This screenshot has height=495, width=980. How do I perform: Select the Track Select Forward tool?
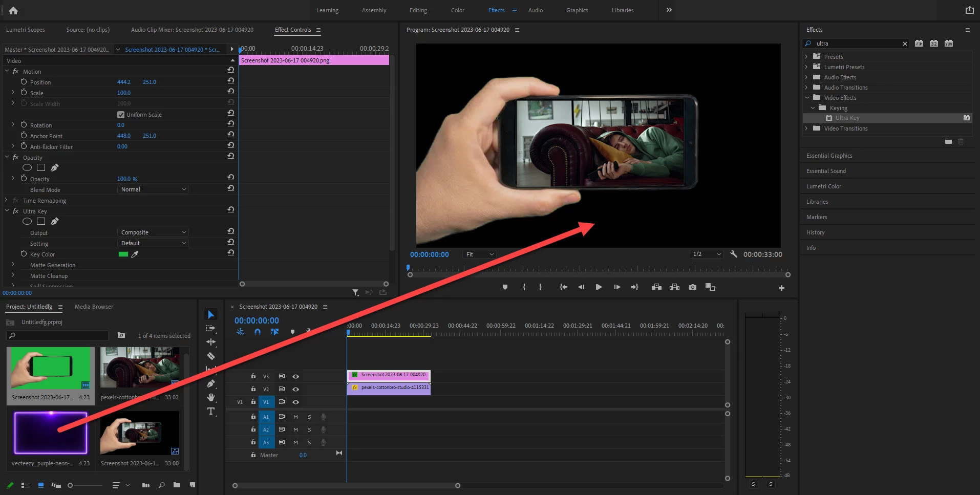(x=210, y=328)
